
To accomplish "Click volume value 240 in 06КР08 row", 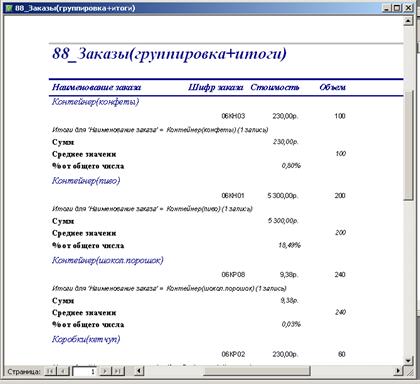I will pyautogui.click(x=340, y=275).
